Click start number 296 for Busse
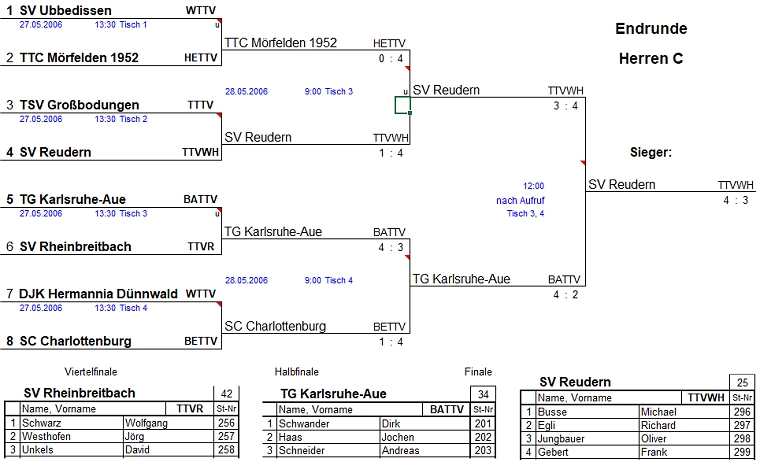The image size is (760, 462). click(742, 411)
